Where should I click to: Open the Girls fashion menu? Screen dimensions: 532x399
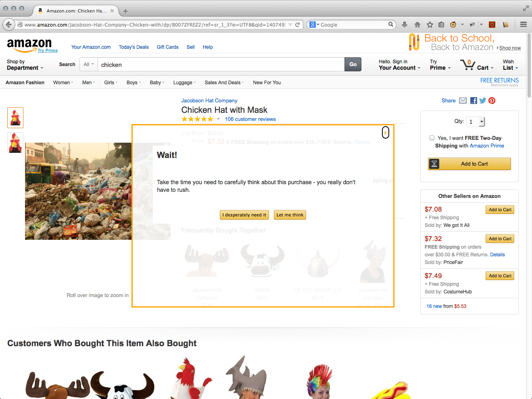[x=111, y=83]
